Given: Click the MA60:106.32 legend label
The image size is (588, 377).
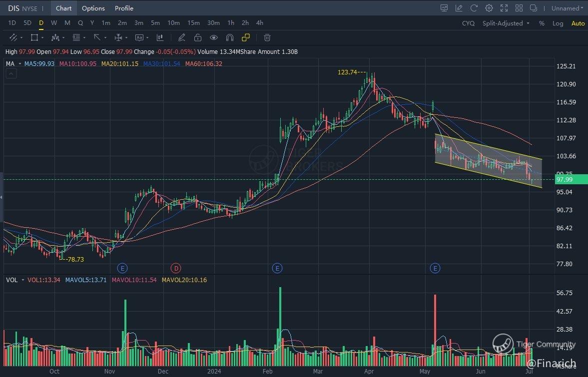Looking at the screenshot, I should [204, 64].
